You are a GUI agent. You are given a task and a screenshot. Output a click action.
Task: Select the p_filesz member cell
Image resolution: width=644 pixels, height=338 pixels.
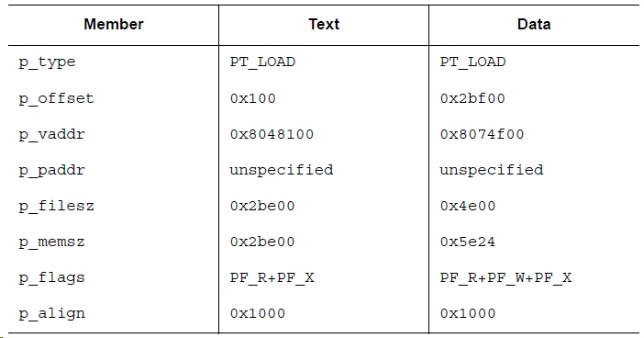pyautogui.click(x=56, y=206)
